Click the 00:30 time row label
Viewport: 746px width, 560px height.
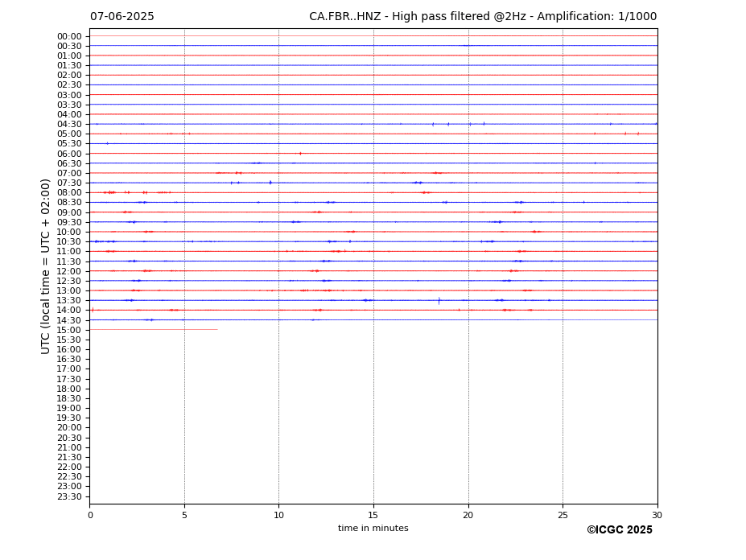point(69,46)
